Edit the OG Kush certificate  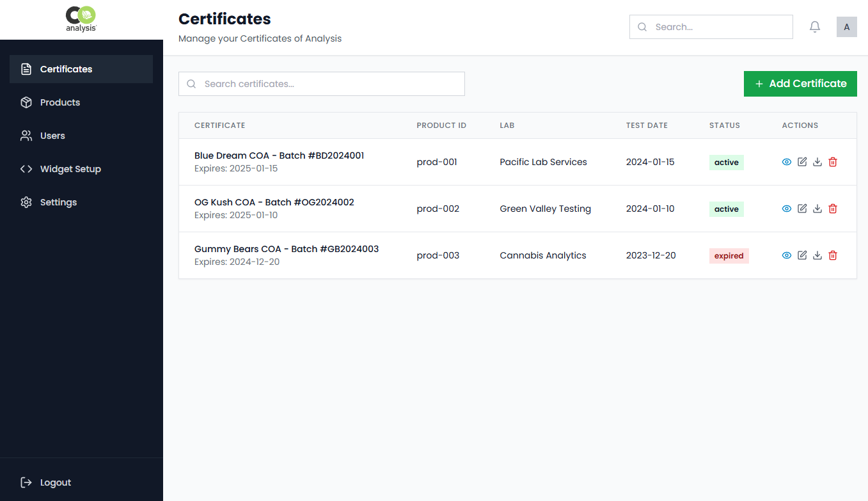[802, 208]
